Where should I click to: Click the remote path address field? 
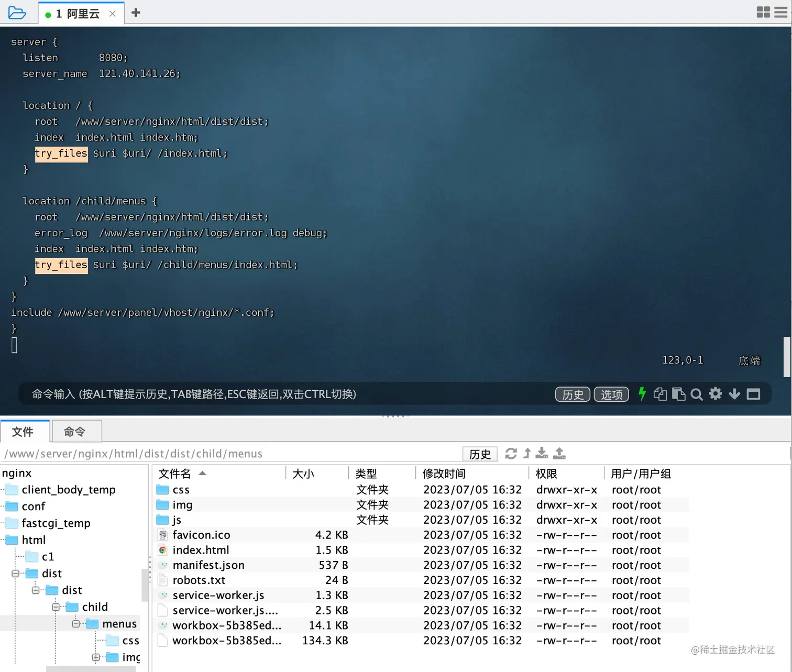pos(230,454)
